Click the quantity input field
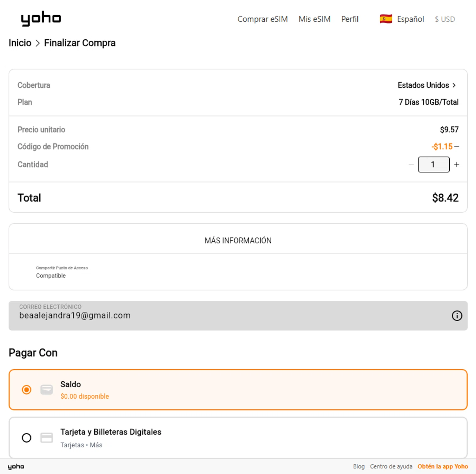476x474 pixels. tap(433, 164)
